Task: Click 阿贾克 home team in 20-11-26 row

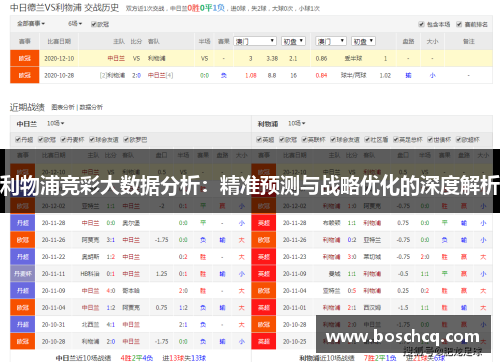Action: coord(90,240)
